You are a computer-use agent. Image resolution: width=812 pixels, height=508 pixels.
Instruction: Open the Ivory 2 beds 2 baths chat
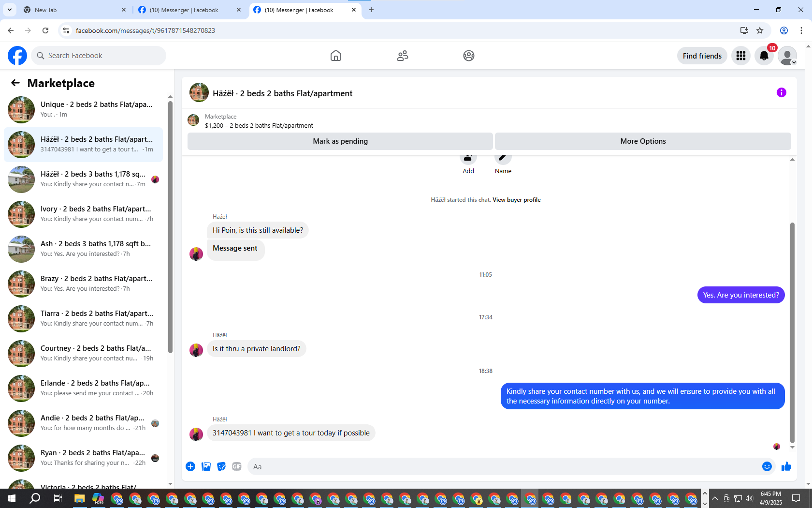click(x=83, y=214)
